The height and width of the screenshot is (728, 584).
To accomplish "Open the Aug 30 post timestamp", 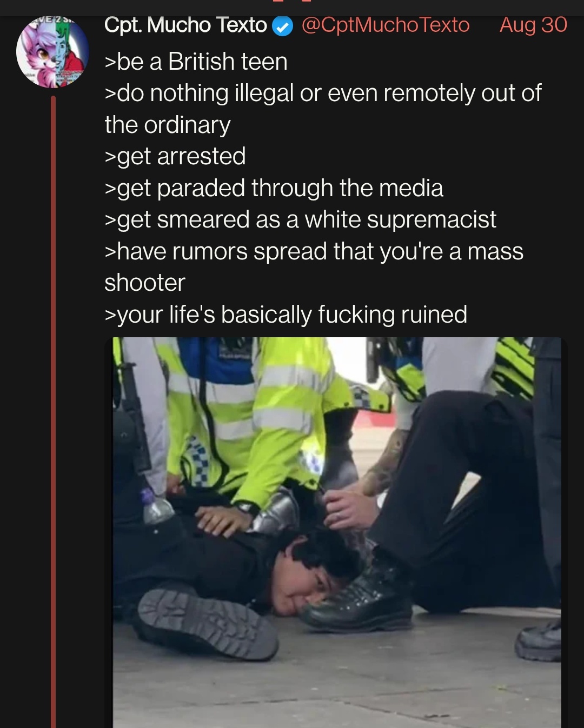I will (533, 25).
